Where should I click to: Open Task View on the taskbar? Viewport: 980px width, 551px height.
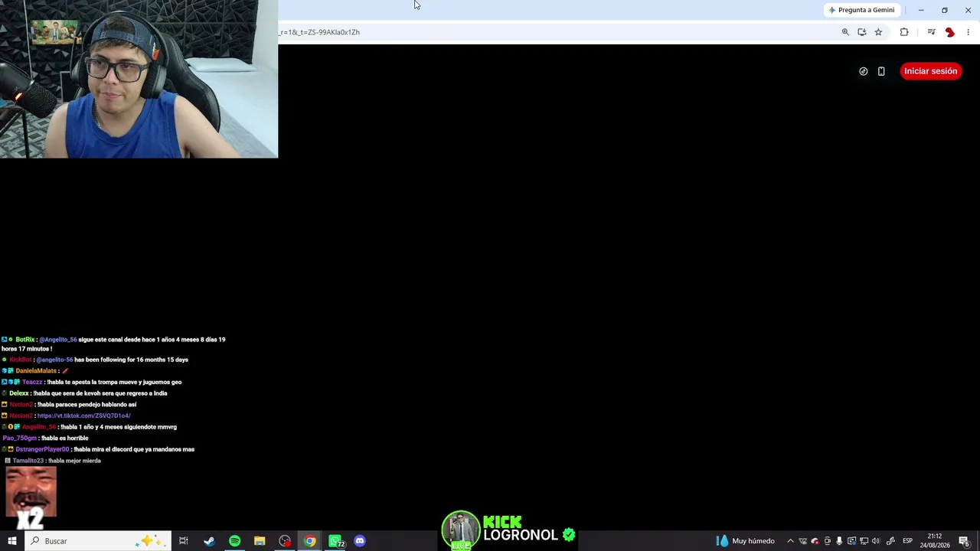click(x=184, y=541)
